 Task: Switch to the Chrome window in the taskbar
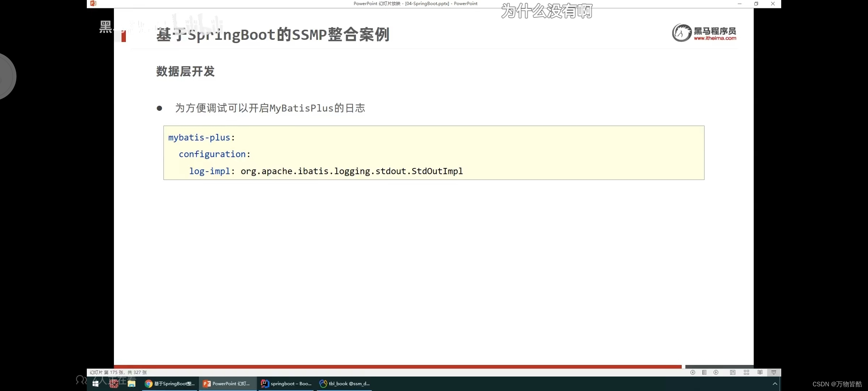click(170, 384)
